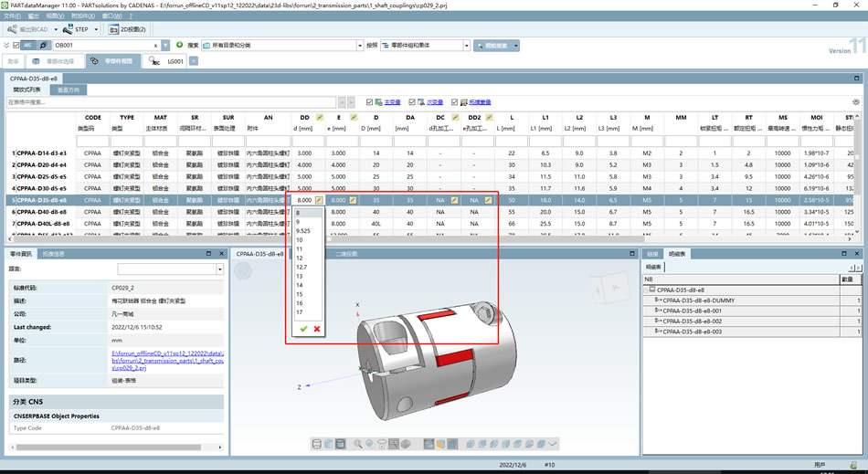The width and height of the screenshot is (868, 474).
Task: Click the zoom magnifier icon in 3D toolbar
Action: [357, 444]
